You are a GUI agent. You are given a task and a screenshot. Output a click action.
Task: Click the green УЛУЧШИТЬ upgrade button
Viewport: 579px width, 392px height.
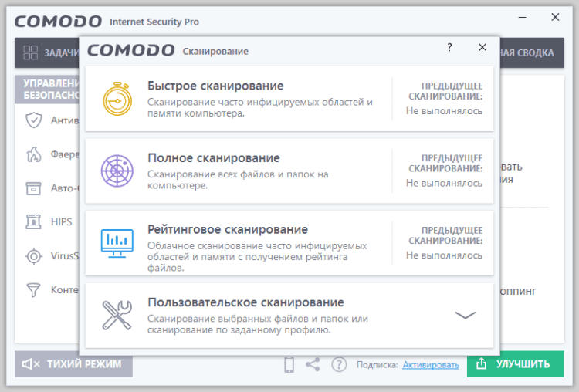pyautogui.click(x=516, y=364)
